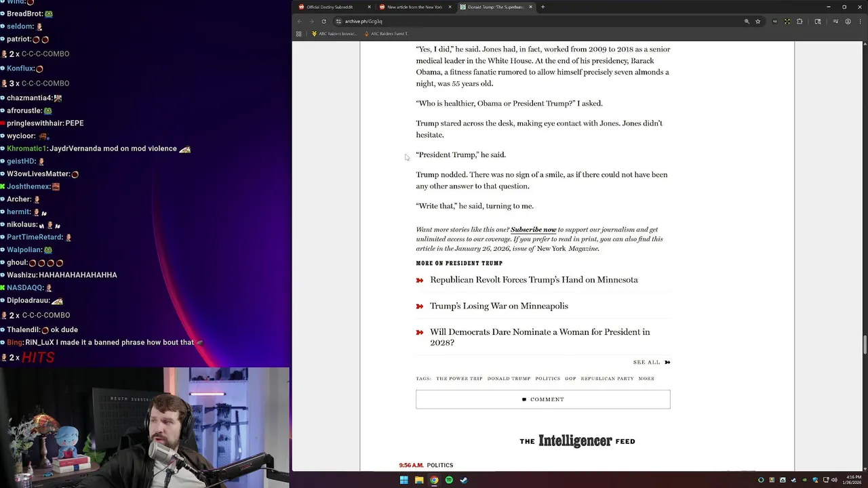868x488 pixels.
Task: Click the streamer webcam thumbnail
Action: click(x=145, y=428)
